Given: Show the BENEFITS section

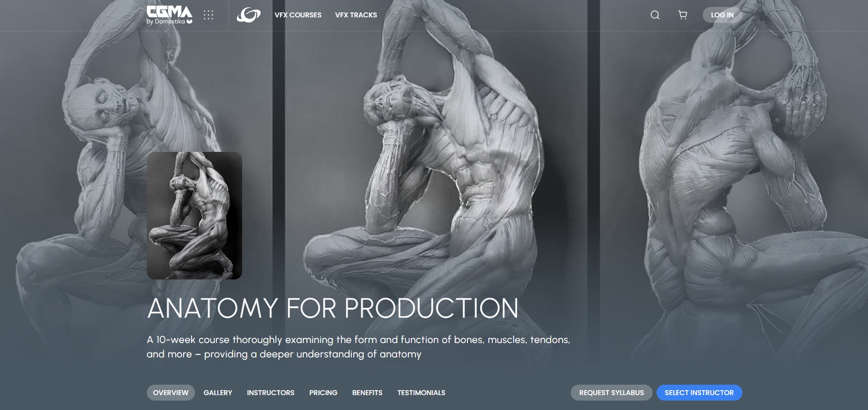Looking at the screenshot, I should click(367, 393).
